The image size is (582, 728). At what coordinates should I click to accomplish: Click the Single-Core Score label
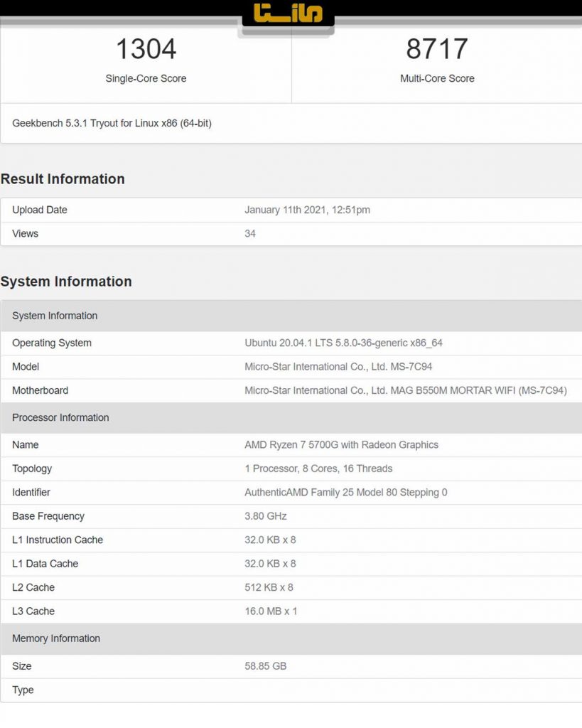tap(146, 78)
